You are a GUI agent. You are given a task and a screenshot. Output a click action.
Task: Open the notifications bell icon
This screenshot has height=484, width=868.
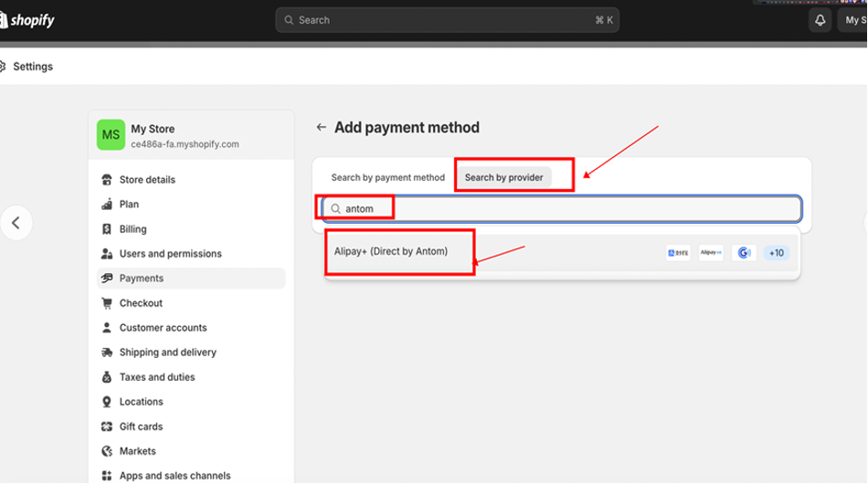(x=820, y=20)
